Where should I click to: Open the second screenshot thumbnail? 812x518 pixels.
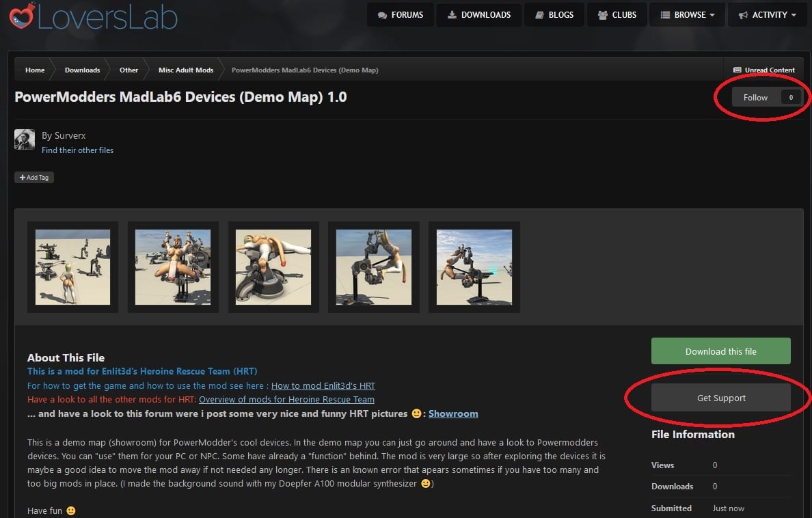[173, 267]
